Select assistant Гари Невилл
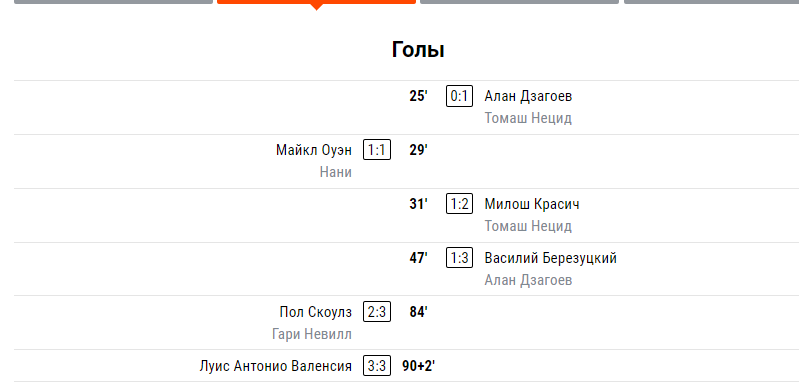Screen dimensions: 799x388 click(312, 334)
